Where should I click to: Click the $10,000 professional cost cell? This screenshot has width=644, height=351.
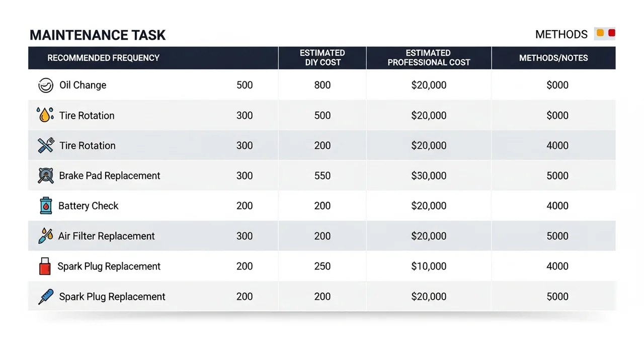[x=429, y=266]
